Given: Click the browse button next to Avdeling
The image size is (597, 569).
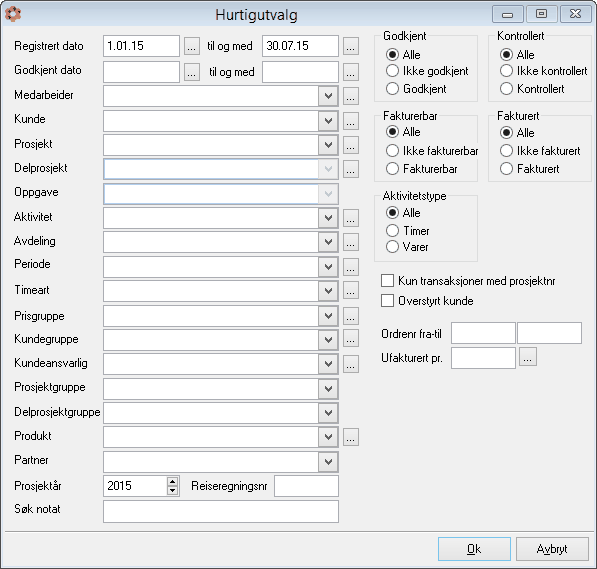Looking at the screenshot, I should coord(351,242).
